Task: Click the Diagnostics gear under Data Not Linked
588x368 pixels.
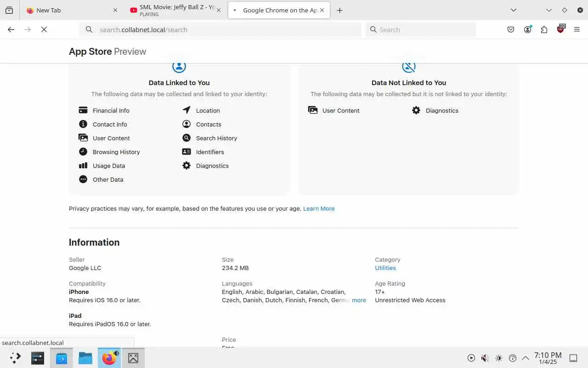Action: click(x=416, y=110)
